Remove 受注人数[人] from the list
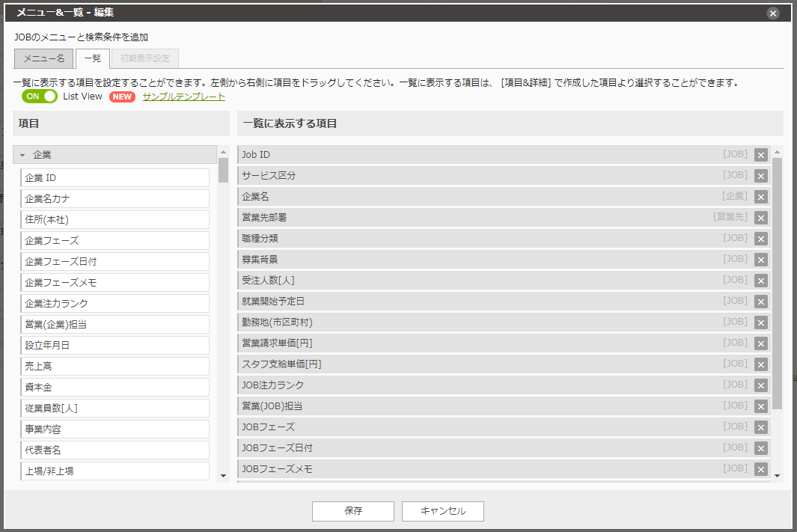This screenshot has height=532, width=797. pyautogui.click(x=761, y=281)
